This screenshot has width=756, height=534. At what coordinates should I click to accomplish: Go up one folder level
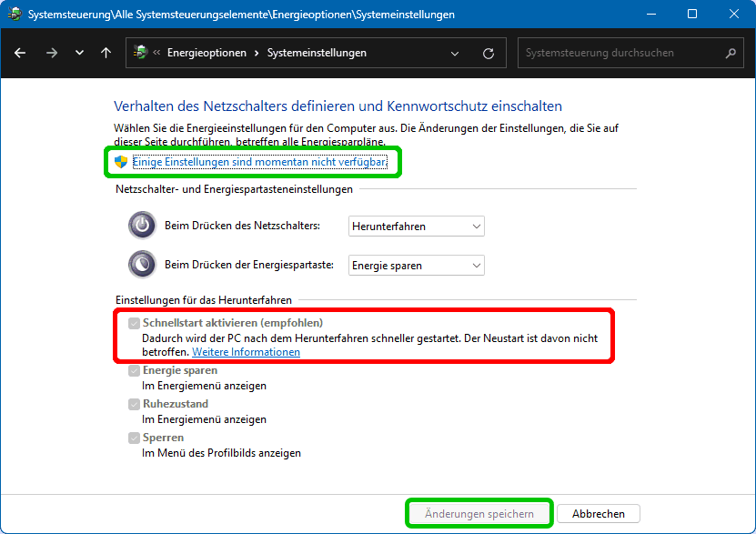(106, 53)
